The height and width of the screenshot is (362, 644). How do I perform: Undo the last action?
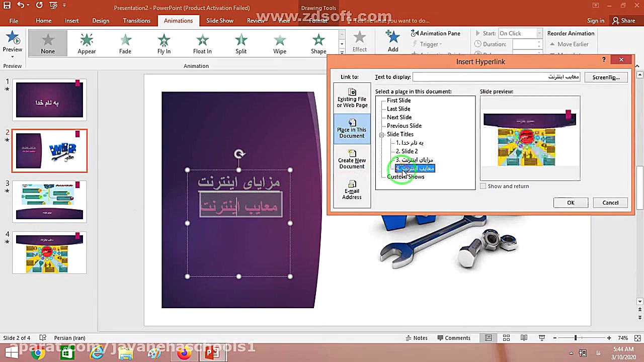click(20, 6)
